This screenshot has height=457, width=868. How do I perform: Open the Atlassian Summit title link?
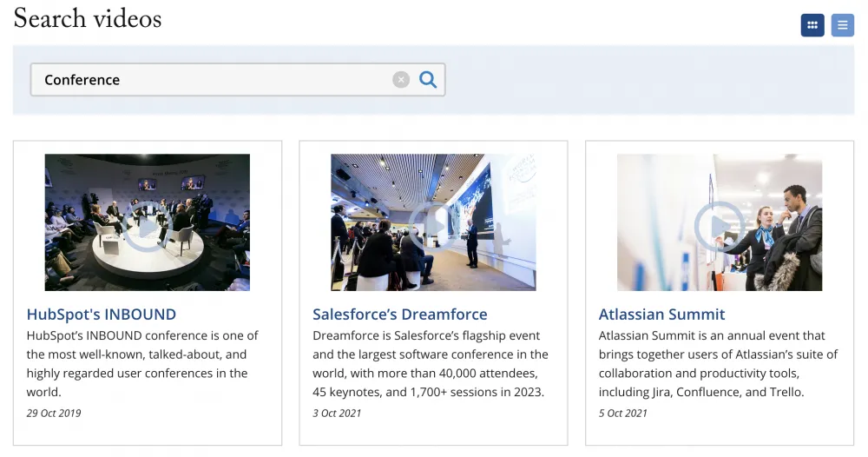661,315
